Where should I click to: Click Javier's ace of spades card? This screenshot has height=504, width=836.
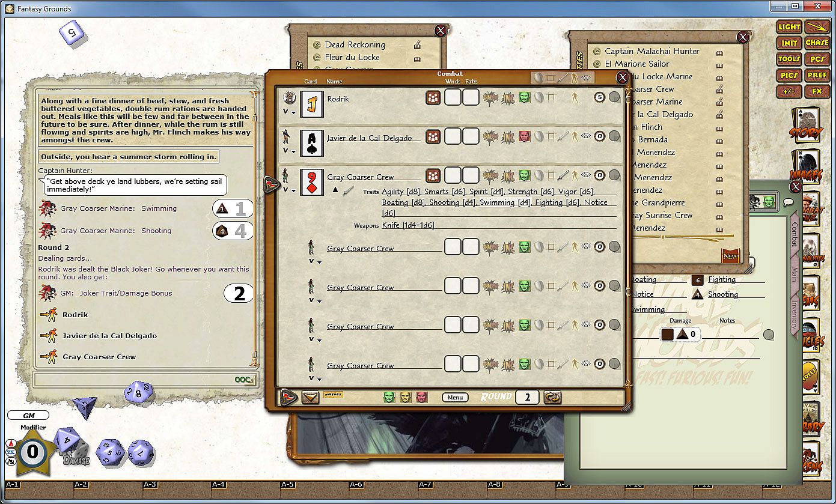coord(312,143)
